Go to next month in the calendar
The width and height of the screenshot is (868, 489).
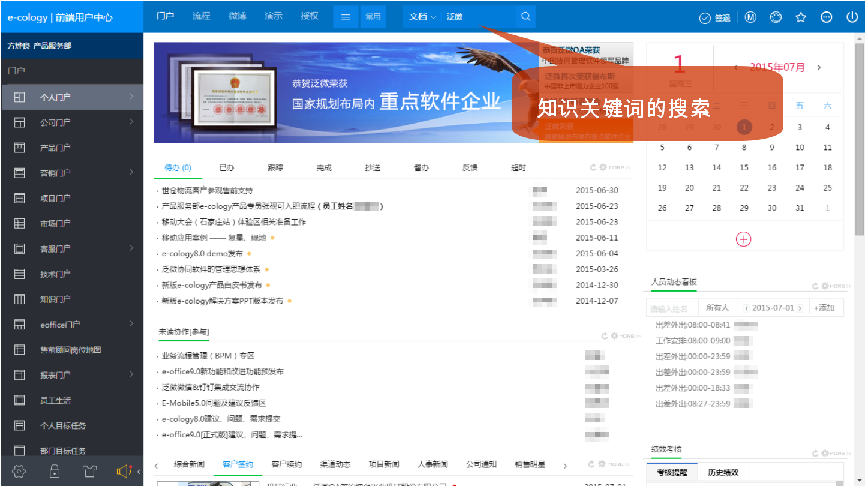[x=819, y=68]
